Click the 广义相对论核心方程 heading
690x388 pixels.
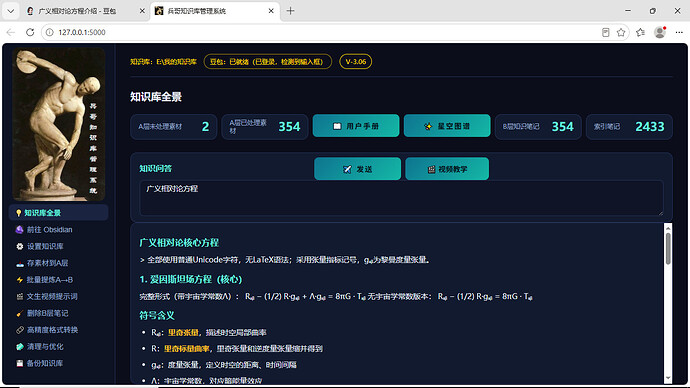(x=179, y=243)
